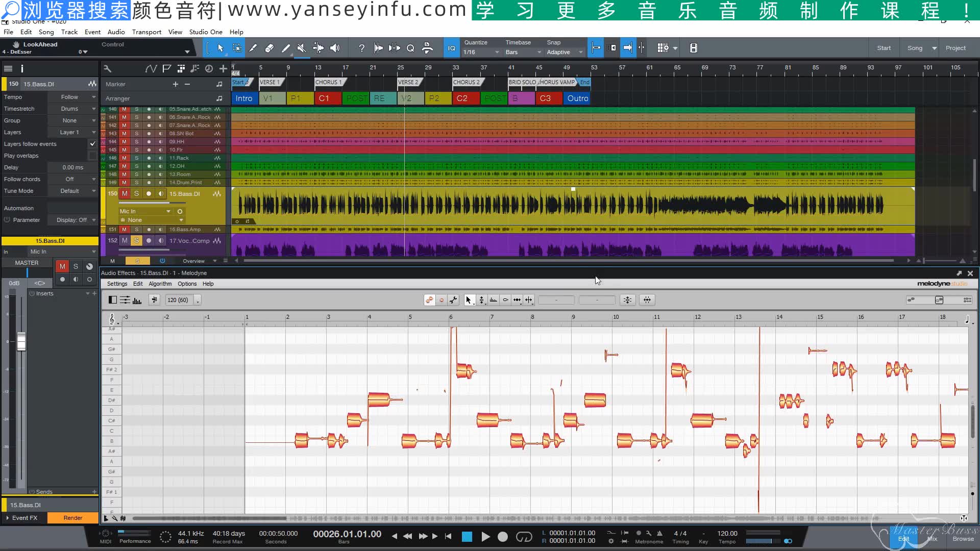Click Melodyne's quantize time macro button
Screen dimensions: 980x551
pos(647,300)
